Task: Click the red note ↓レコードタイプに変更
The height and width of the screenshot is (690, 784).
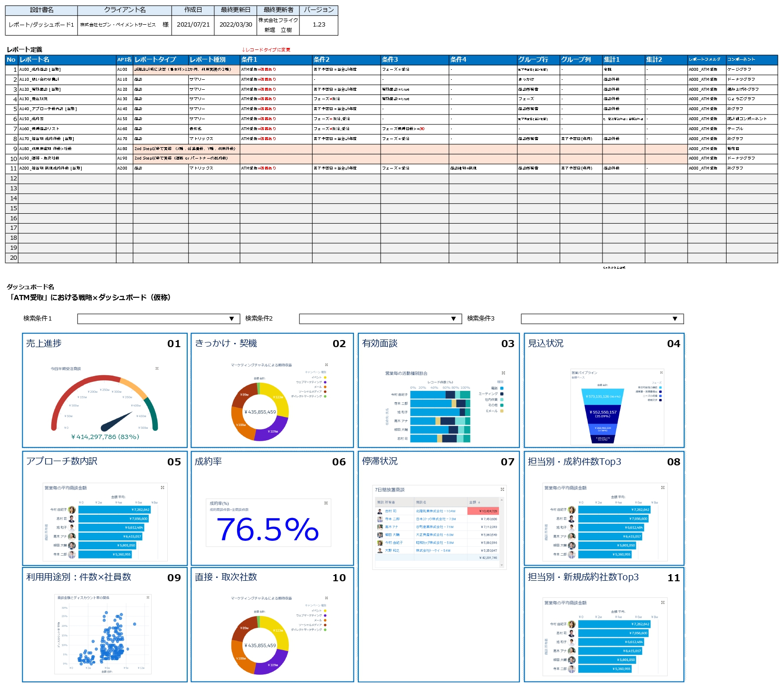Action: tap(266, 50)
